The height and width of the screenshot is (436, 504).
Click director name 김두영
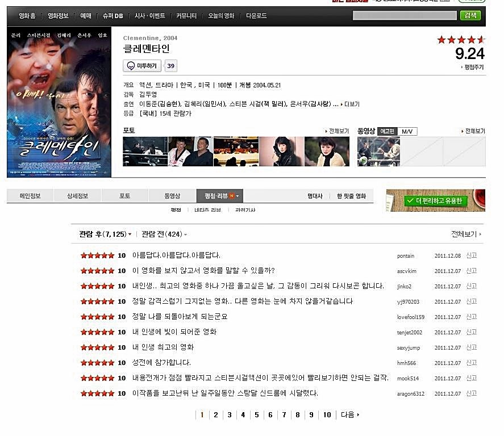click(148, 94)
